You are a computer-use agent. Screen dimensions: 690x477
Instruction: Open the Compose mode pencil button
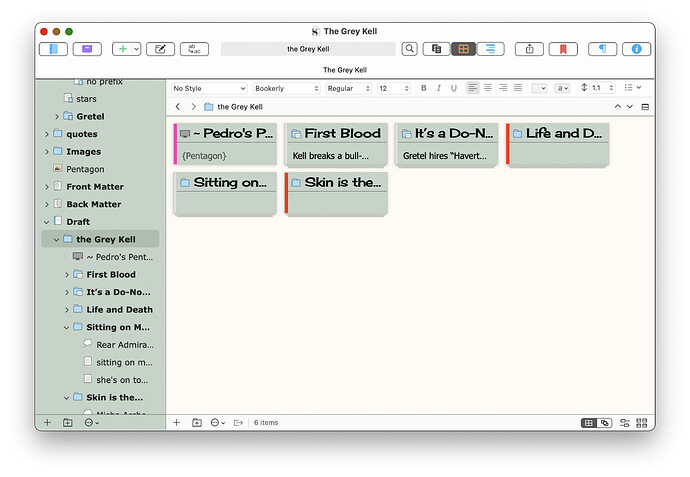(x=160, y=49)
